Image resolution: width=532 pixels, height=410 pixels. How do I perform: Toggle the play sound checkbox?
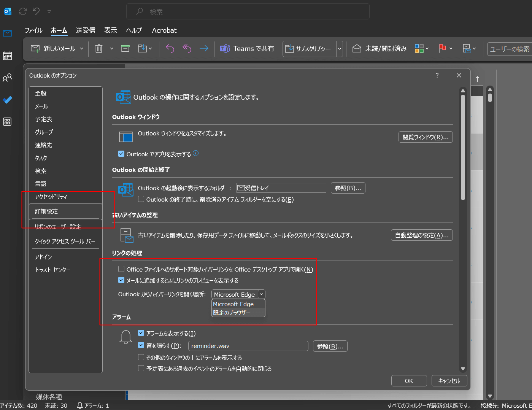pos(141,345)
